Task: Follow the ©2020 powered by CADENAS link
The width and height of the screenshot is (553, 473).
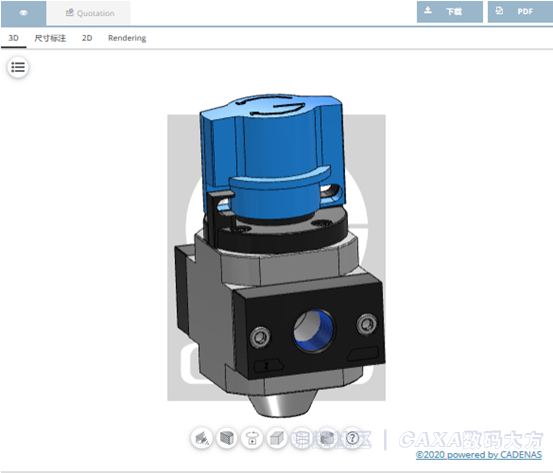Action: (479, 455)
